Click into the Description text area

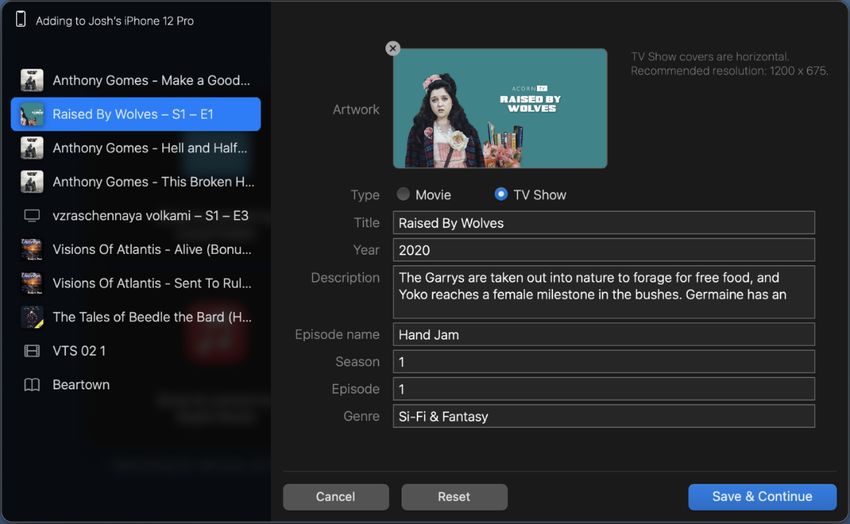(x=603, y=292)
